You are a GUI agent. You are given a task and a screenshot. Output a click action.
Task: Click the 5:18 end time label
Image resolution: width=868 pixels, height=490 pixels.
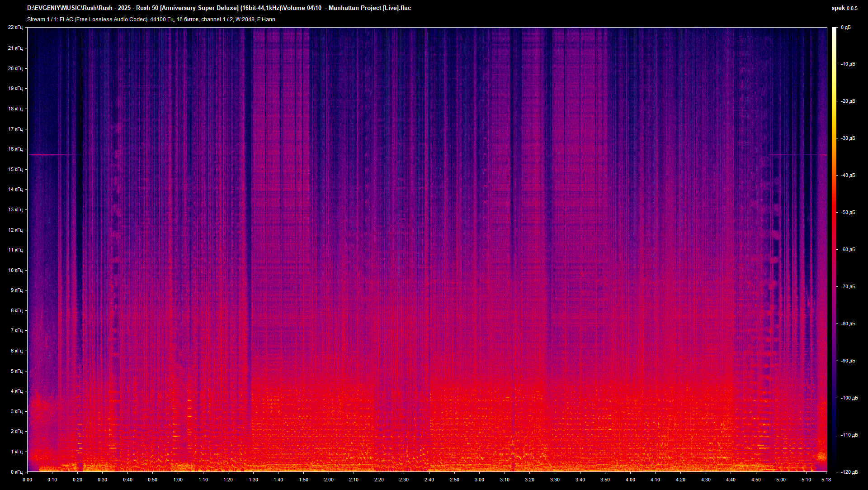(x=826, y=480)
